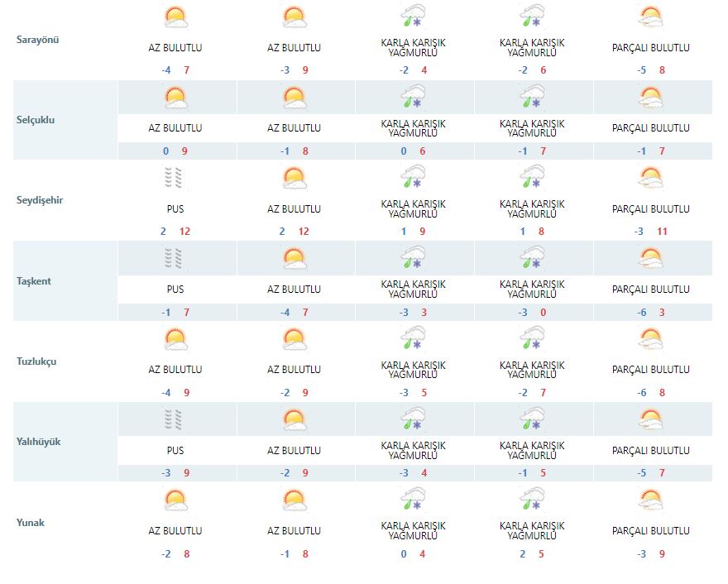Open the Tuzlukçu district forecast
Image resolution: width=728 pixels, height=584 pixels.
[38, 361]
